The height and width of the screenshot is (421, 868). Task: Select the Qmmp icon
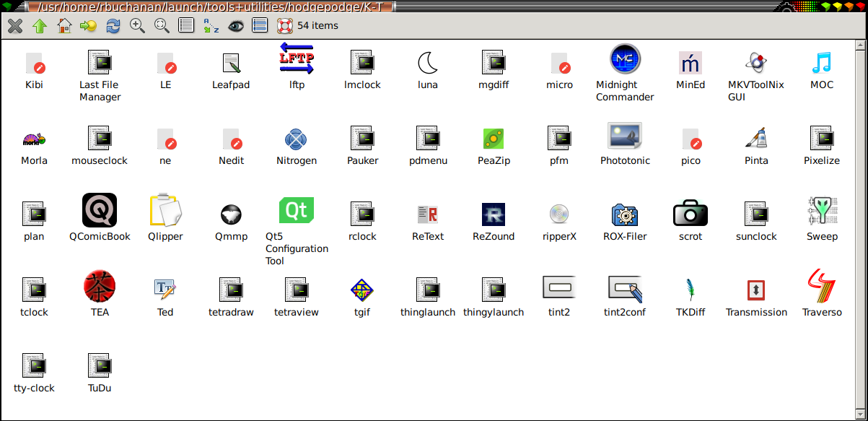coord(231,214)
